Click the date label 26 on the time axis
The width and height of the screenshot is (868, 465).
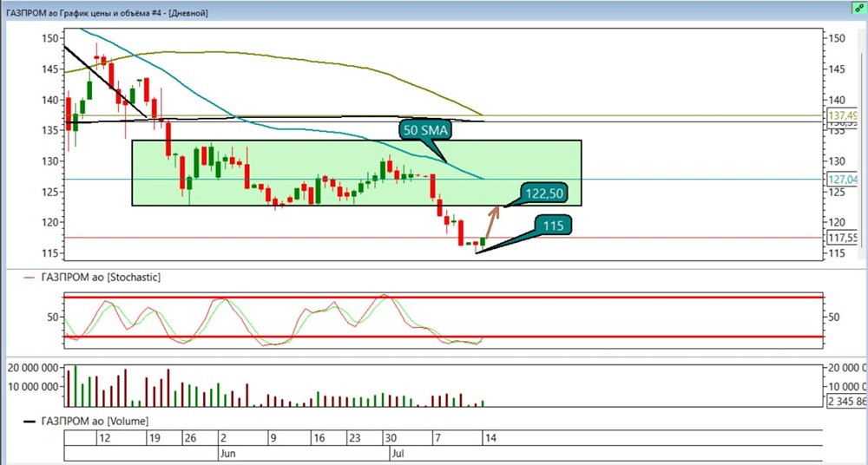(x=189, y=438)
